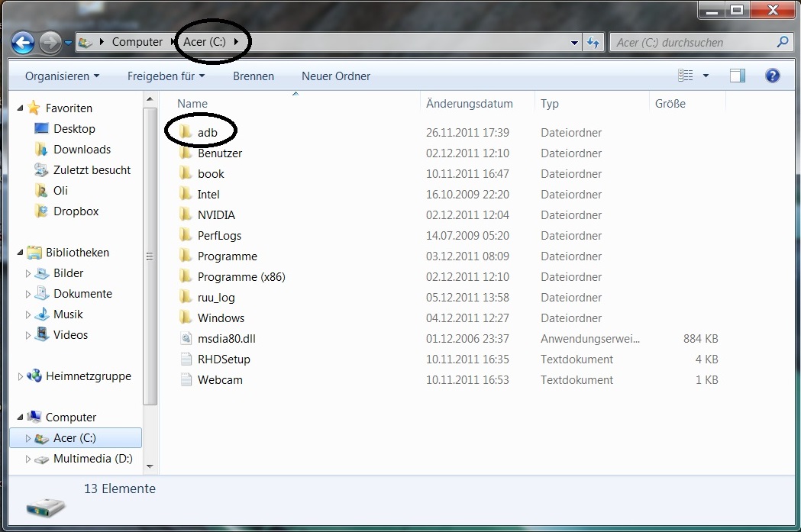Sort by Größe column header
Viewport: 801px width, 532px height.
click(670, 104)
